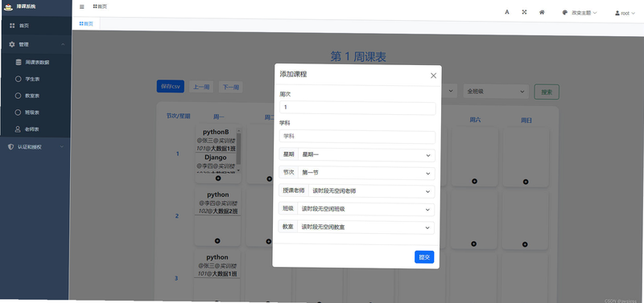Click plus icon in 周一 period 1 cell
This screenshot has height=303, width=644.
coord(217,178)
